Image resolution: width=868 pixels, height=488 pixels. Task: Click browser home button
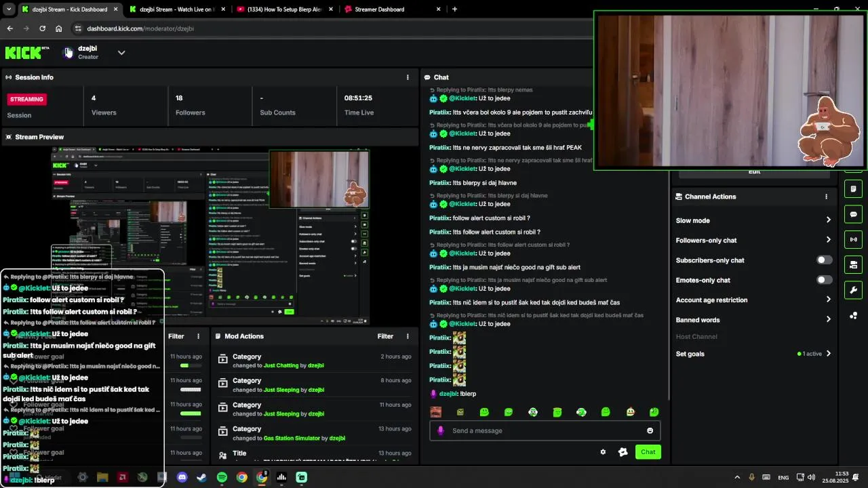pos(59,28)
